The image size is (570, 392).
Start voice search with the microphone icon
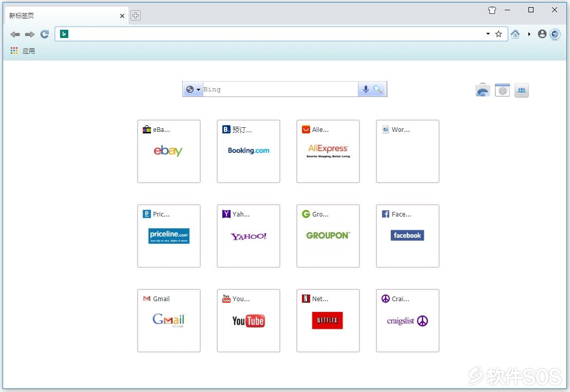(366, 89)
